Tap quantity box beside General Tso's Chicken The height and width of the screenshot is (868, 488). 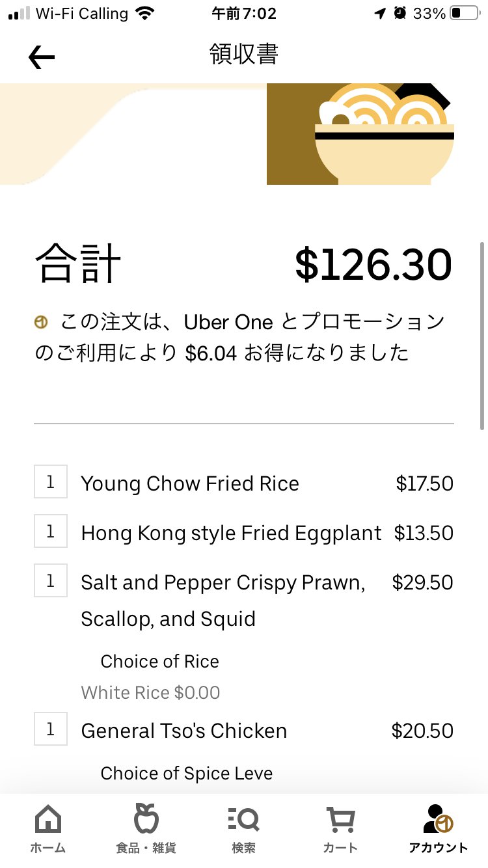51,729
